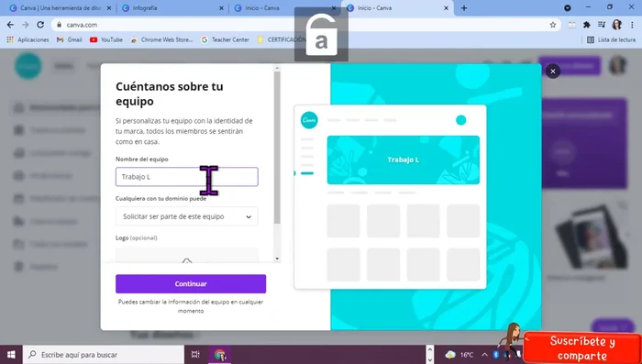Click the Cuéntanos sobre tu equipo heading
Image resolution: width=642 pixels, height=364 pixels.
pos(170,94)
